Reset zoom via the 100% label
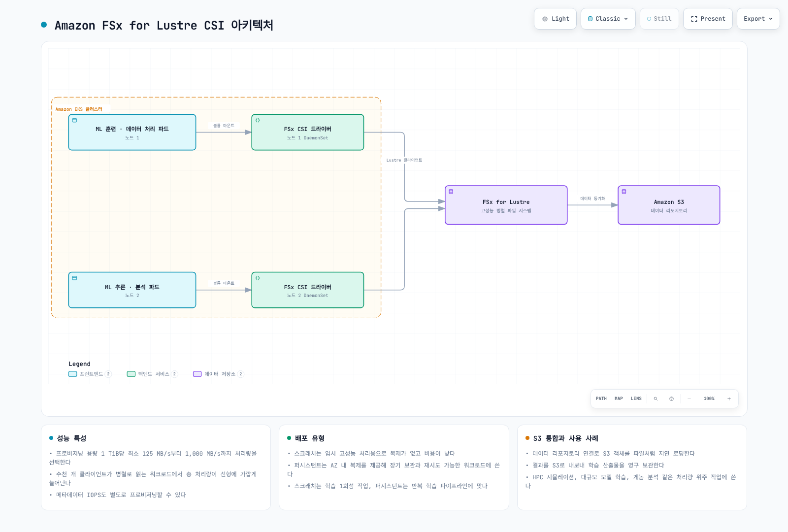788x532 pixels. click(x=709, y=399)
